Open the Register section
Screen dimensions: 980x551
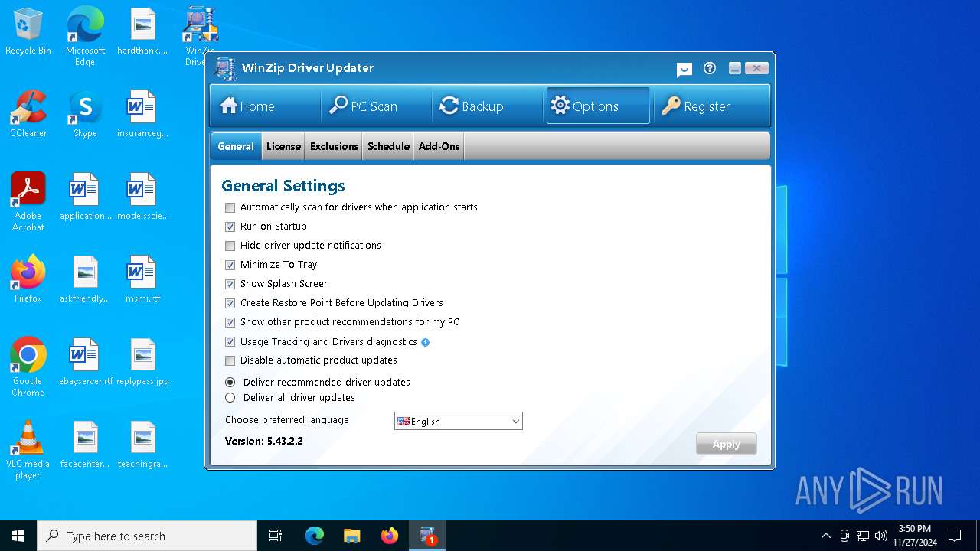pyautogui.click(x=710, y=106)
